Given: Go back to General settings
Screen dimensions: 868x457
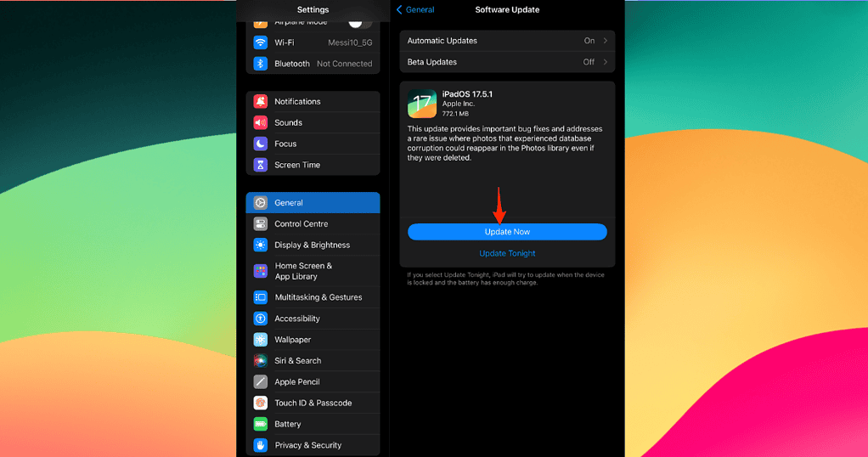Looking at the screenshot, I should point(415,10).
